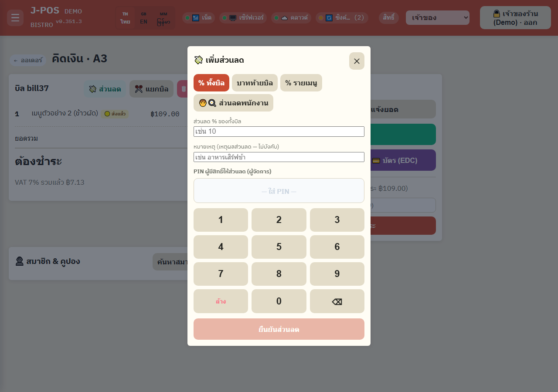Select the % ทั้งบิล discount tab

pyautogui.click(x=211, y=83)
